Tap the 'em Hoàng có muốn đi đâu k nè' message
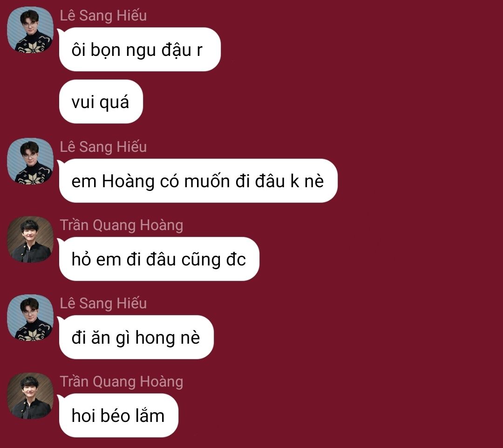 198,181
